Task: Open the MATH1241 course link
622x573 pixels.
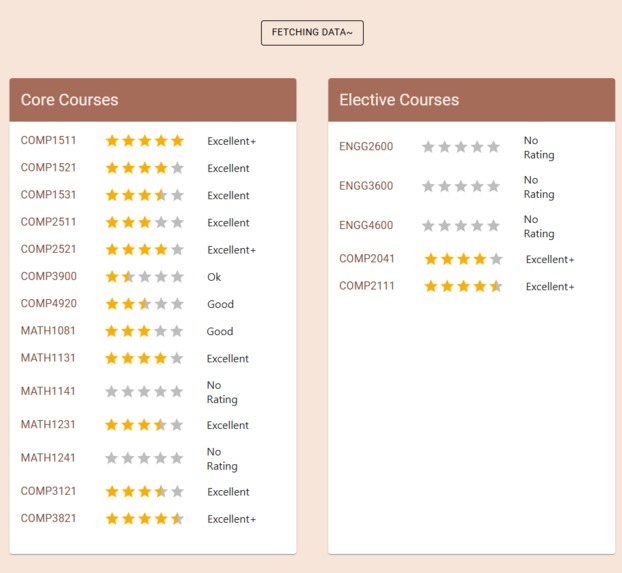Action: pyautogui.click(x=48, y=458)
